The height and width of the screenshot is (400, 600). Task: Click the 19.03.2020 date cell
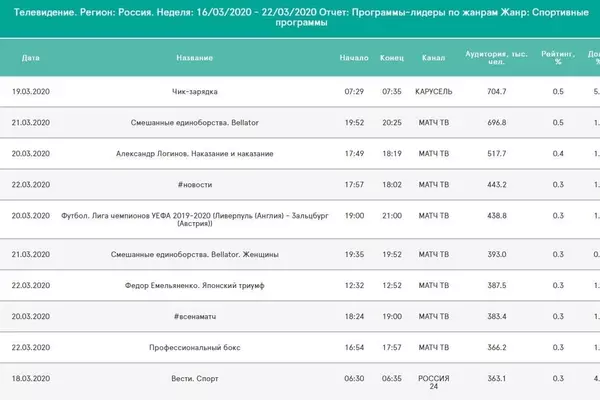[31, 91]
